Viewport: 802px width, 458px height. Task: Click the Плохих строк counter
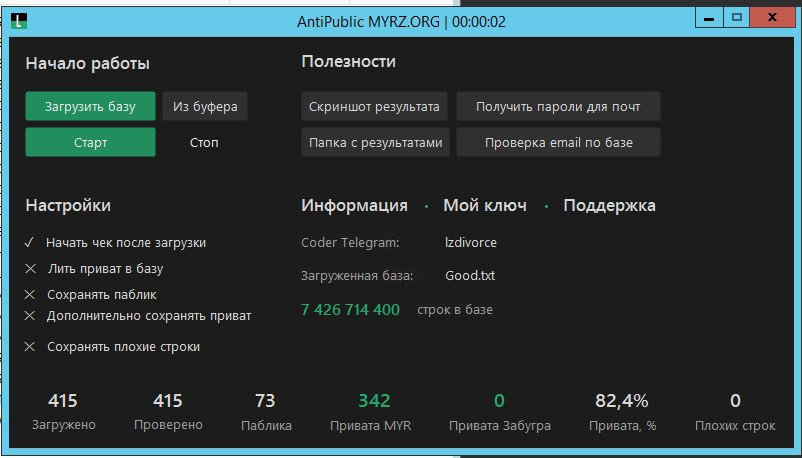[735, 400]
